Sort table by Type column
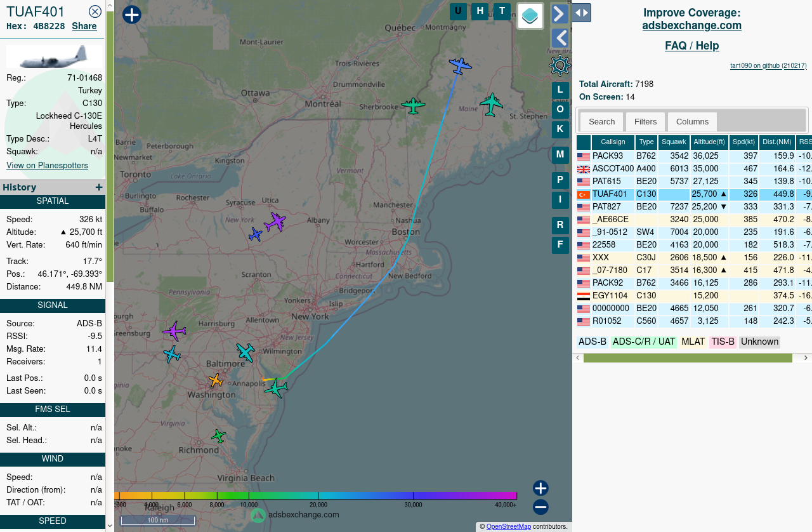Image resolution: width=812 pixels, height=532 pixels. (646, 142)
